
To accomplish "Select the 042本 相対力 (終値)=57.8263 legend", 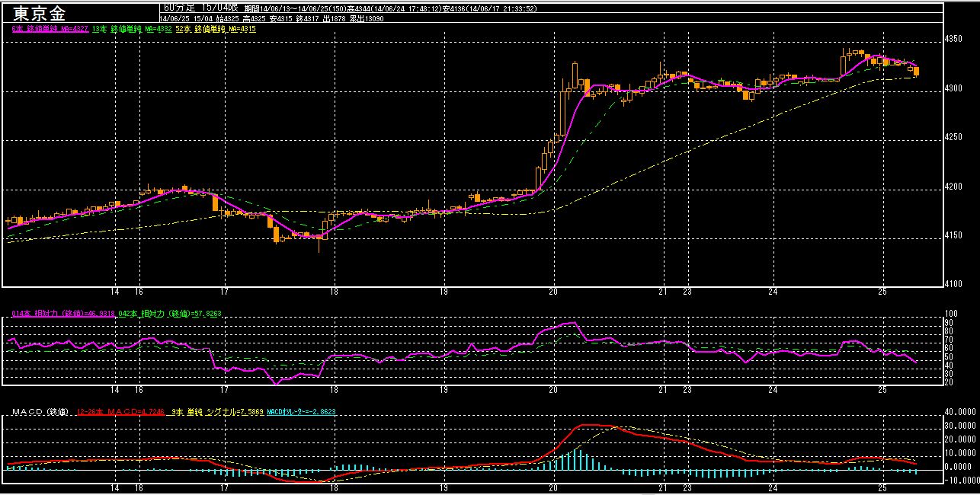I will point(170,313).
